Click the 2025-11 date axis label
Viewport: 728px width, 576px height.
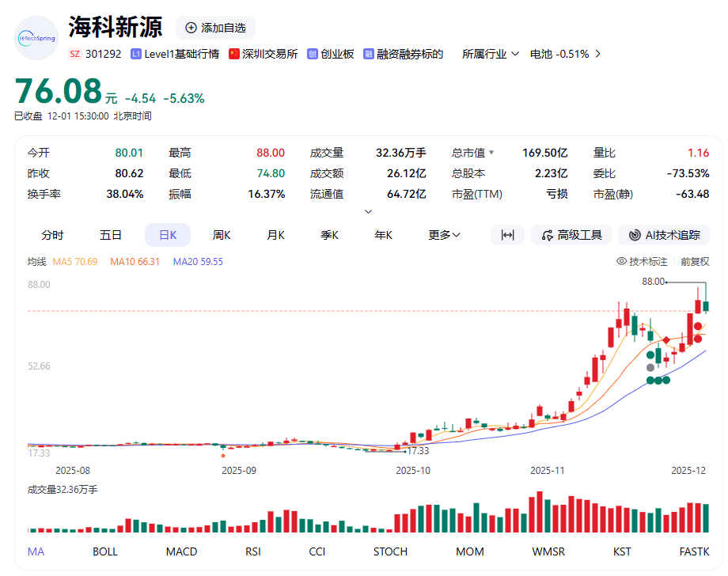(548, 470)
